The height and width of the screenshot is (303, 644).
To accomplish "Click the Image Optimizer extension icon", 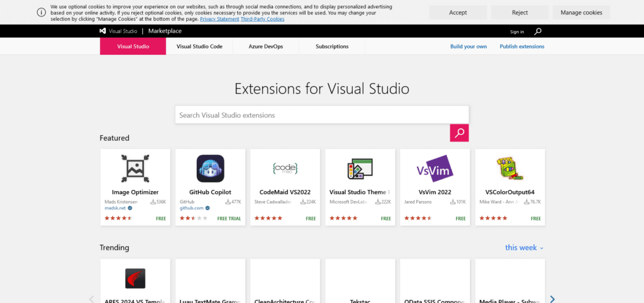I will [135, 168].
